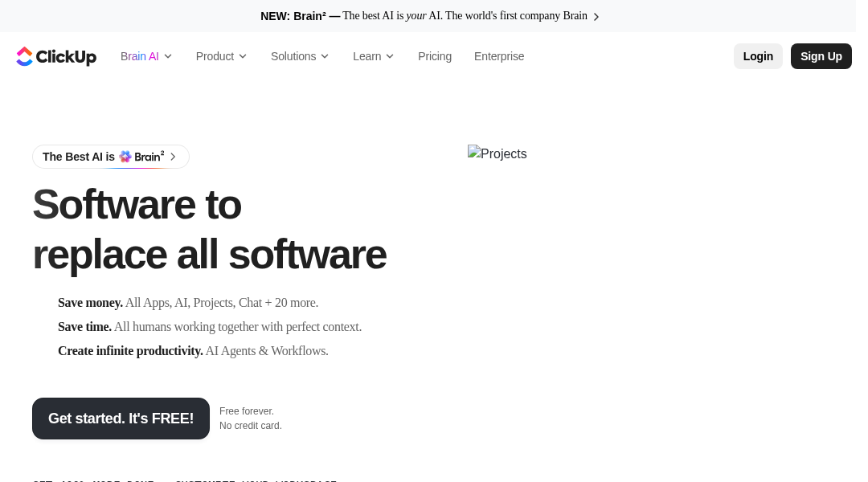The width and height of the screenshot is (868, 482).
Task: Click the ClickUp logo
Action: point(56,56)
